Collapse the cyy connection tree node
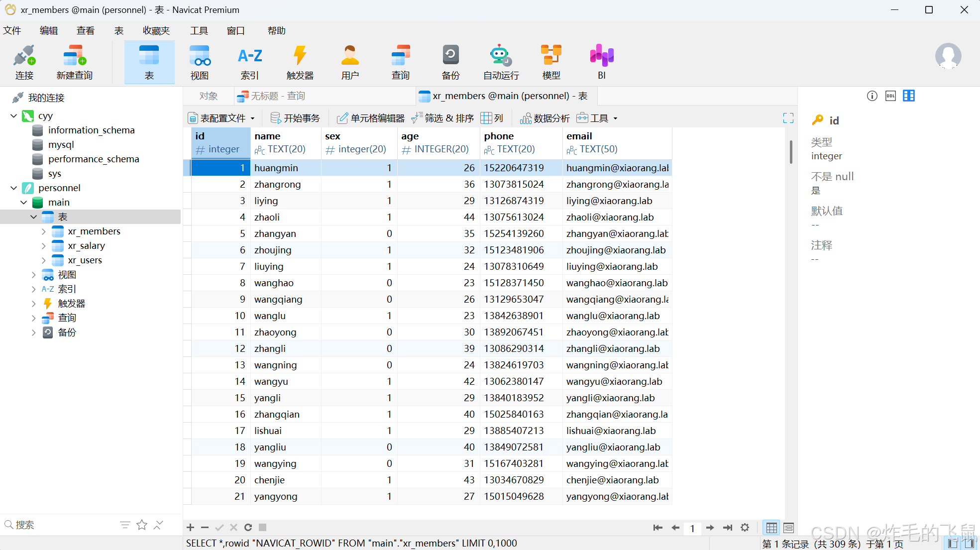Image resolution: width=980 pixels, height=550 pixels. 13,116
